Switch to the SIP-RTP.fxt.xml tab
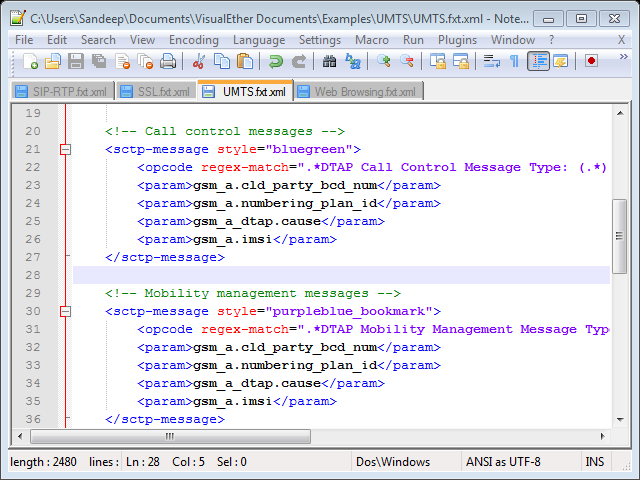640x480 pixels. pyautogui.click(x=62, y=91)
